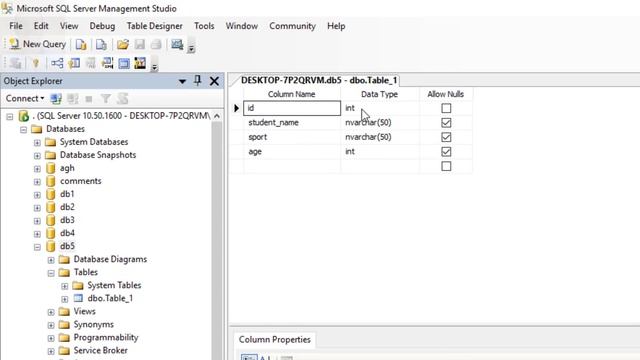Select the DESKTOP-7P2QRVM.db5 - dbo.Table_1 tab
Screen dimensions: 640x360
pos(318,80)
